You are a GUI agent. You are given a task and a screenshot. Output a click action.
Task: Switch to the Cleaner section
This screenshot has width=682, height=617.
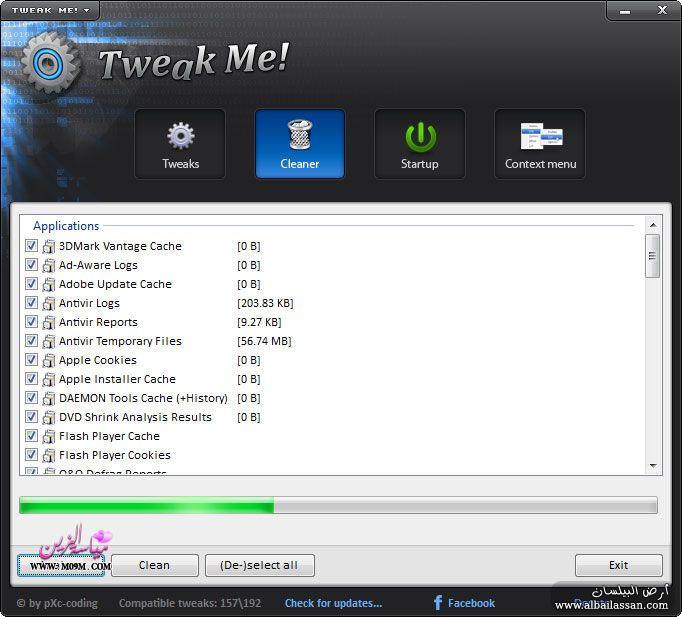coord(300,144)
